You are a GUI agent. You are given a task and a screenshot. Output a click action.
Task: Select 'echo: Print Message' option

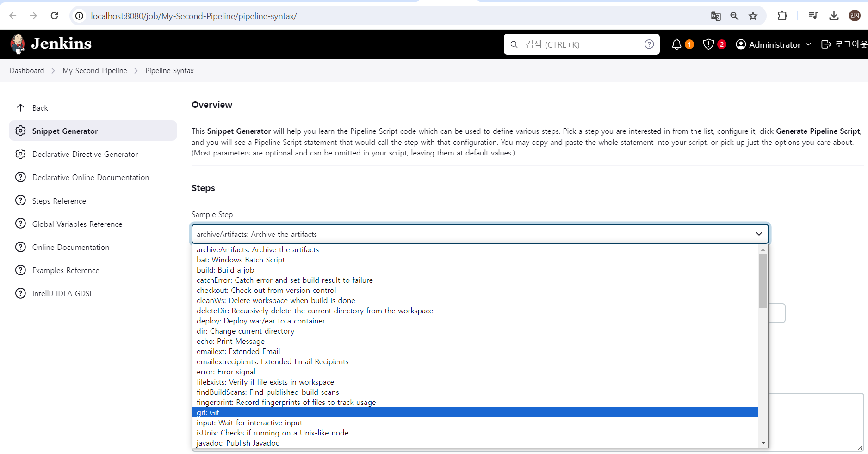[475, 341]
